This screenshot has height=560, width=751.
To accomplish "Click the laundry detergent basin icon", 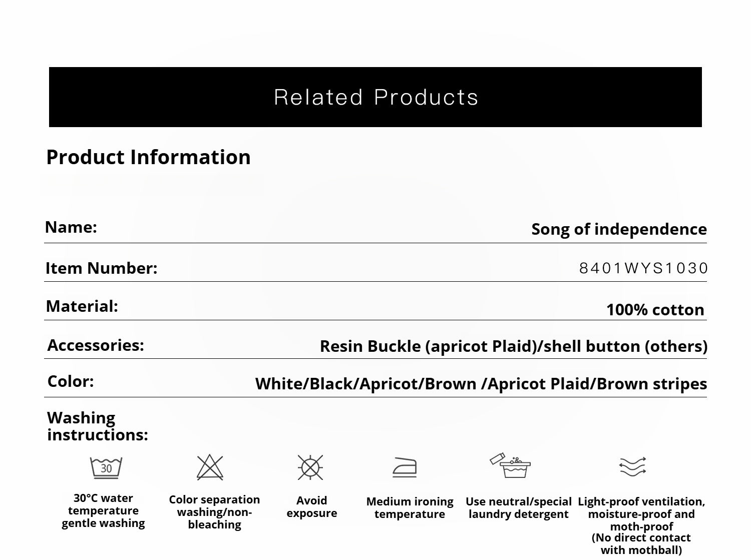I will coord(511,465).
